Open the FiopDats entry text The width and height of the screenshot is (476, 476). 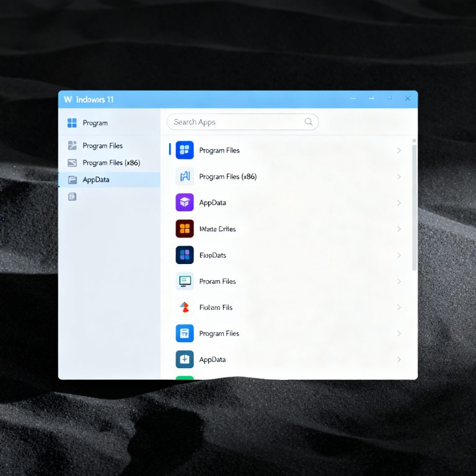[x=213, y=255]
